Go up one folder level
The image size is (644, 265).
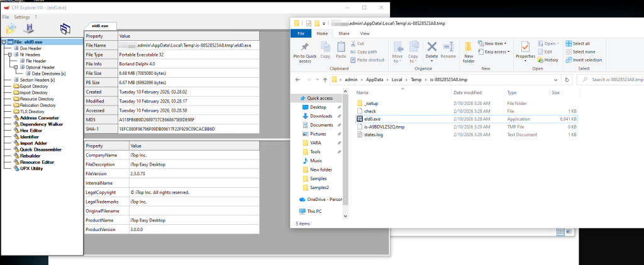point(325,80)
